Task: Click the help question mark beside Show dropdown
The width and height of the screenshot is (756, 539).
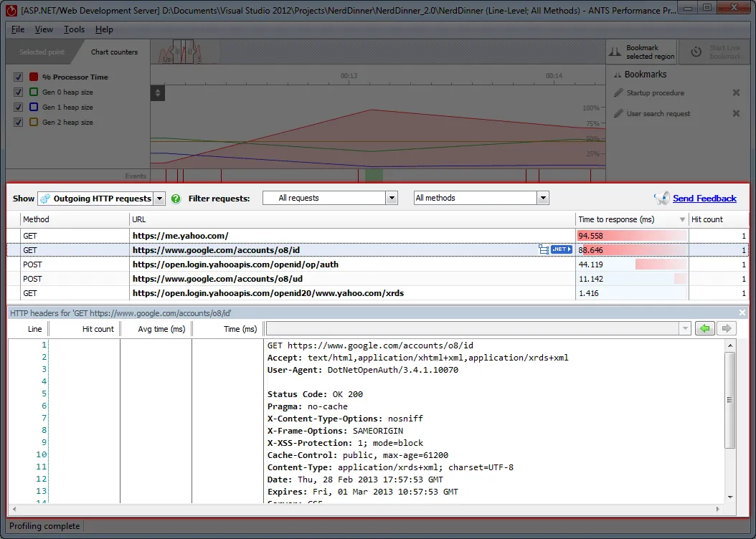Action: (176, 199)
